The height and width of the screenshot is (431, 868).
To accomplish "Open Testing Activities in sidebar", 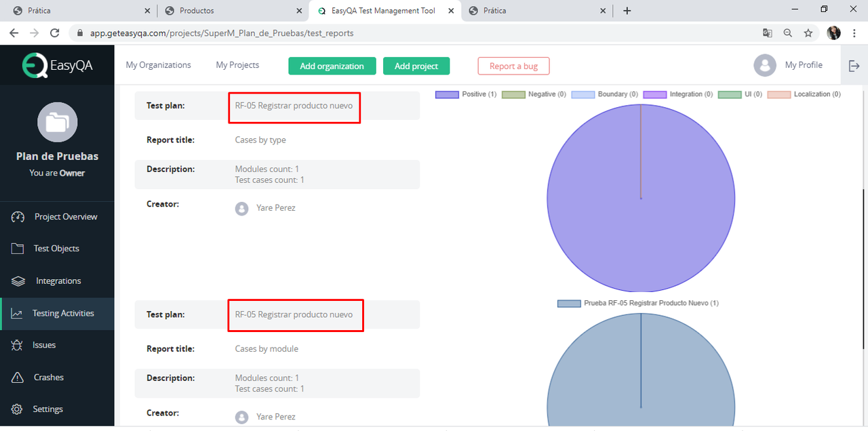I will tap(57, 313).
